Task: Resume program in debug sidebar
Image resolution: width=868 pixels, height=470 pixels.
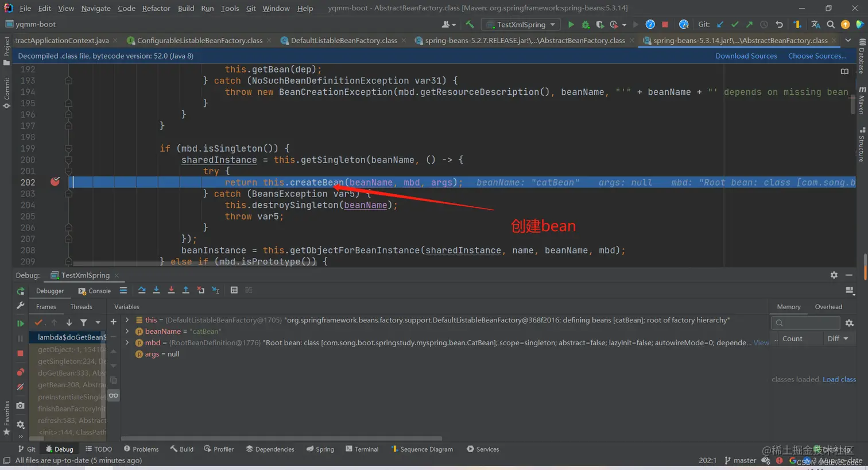Action: pos(21,323)
